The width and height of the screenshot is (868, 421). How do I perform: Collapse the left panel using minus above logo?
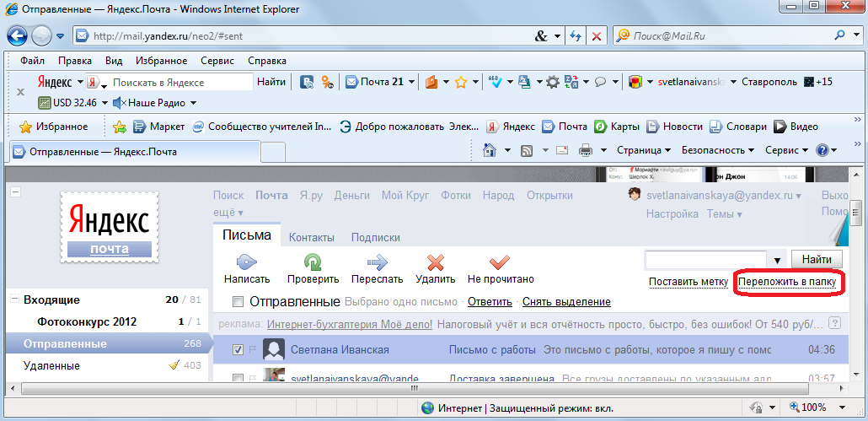coord(15,192)
